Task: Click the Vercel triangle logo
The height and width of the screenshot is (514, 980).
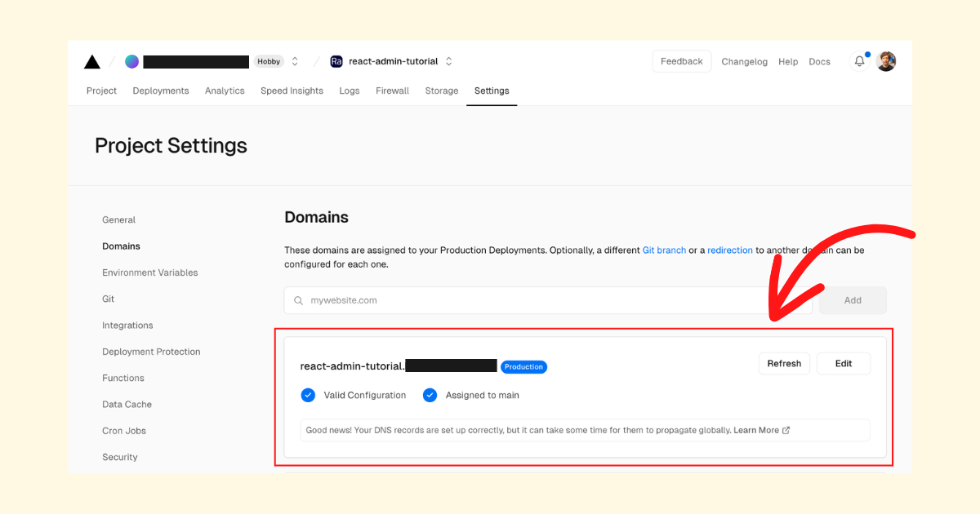Action: click(x=92, y=61)
